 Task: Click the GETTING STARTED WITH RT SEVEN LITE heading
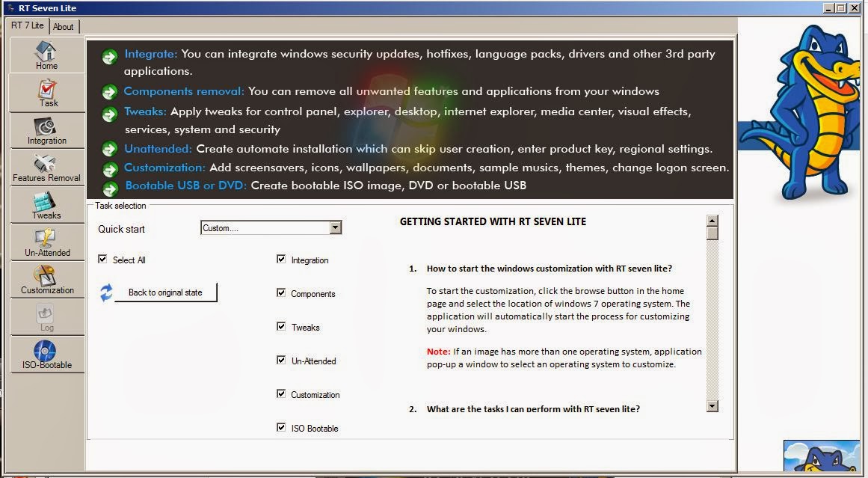(493, 221)
